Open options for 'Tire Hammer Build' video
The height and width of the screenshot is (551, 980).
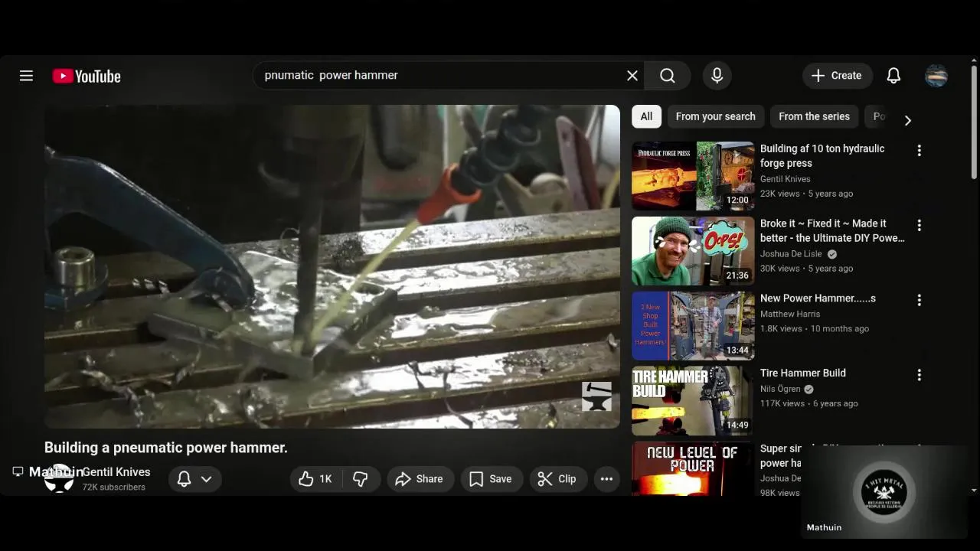pos(919,375)
